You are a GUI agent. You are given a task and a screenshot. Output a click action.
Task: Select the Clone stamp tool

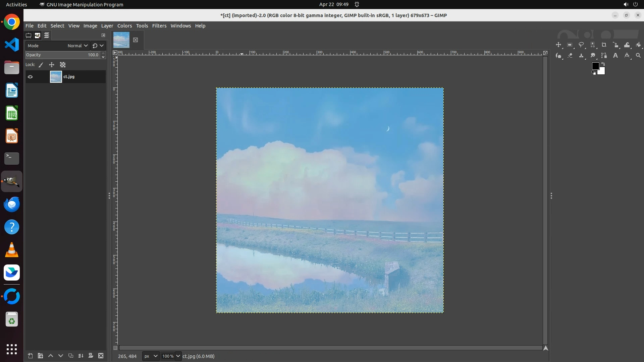point(581,56)
